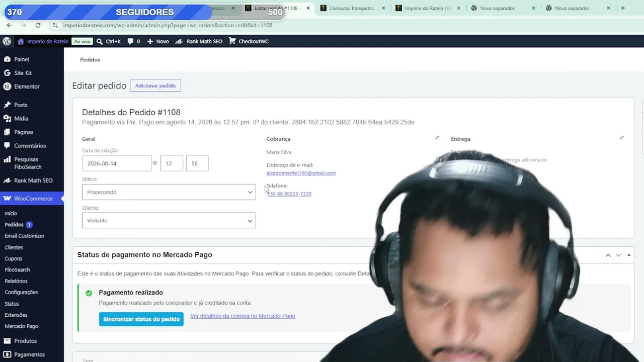This screenshot has width=644, height=362.
Task: Open Ver detalhes da compra no Mercado Pago
Action: (243, 316)
